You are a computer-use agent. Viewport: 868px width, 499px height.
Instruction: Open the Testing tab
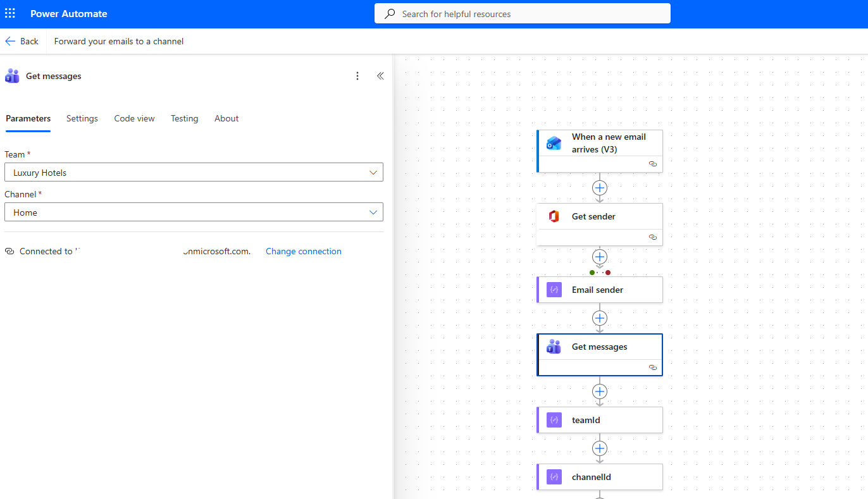[x=184, y=118]
